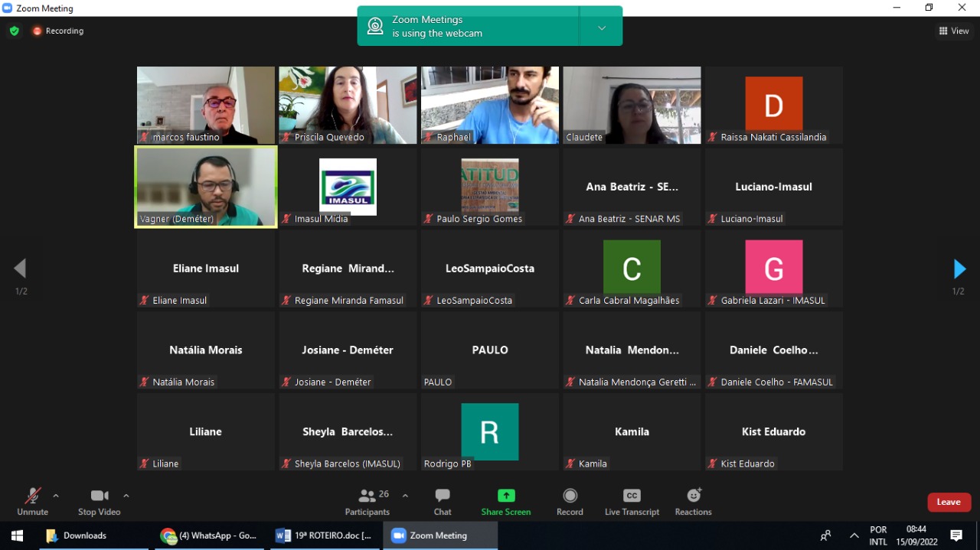
Task: Expand the webcam notification chevron
Action: [602, 28]
